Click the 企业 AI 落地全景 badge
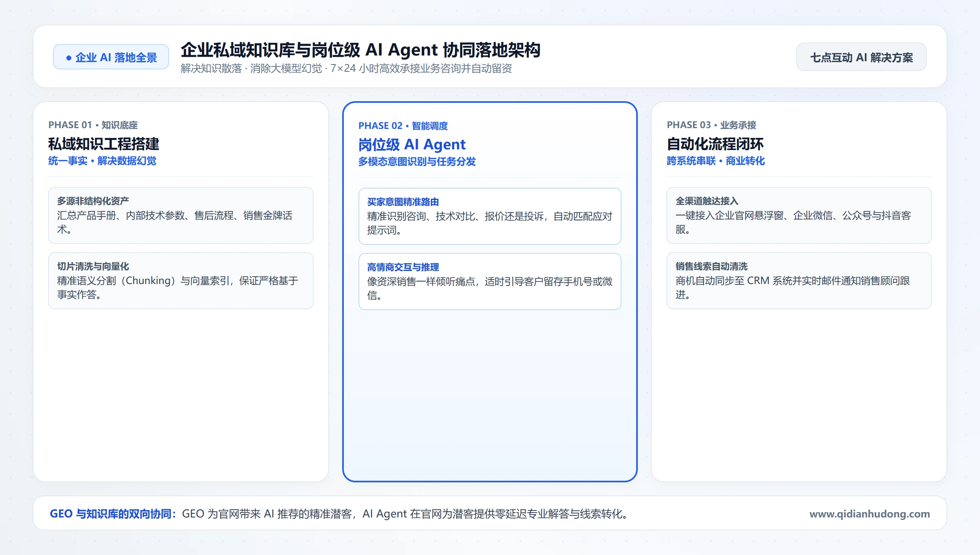 point(111,57)
